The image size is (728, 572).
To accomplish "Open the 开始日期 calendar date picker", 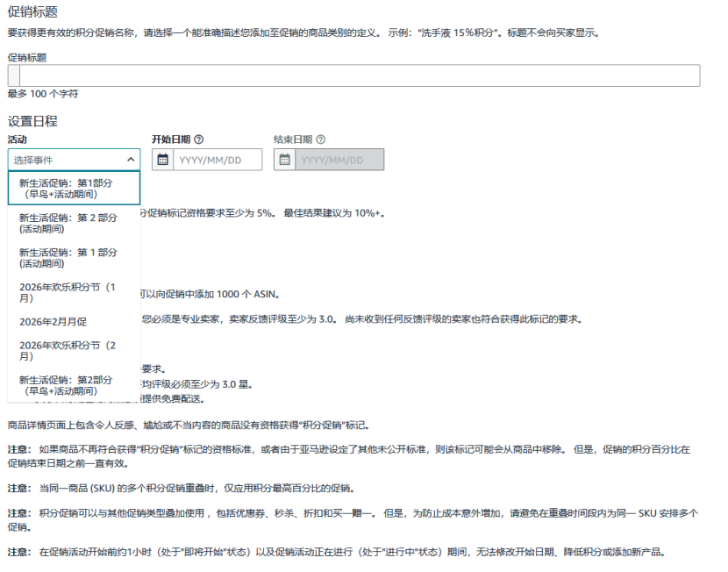I will tap(165, 160).
